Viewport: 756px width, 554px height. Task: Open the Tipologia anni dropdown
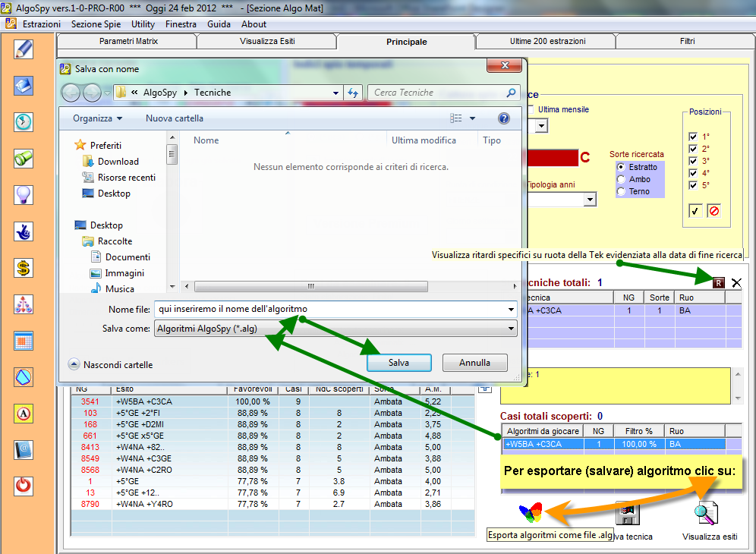[590, 200]
